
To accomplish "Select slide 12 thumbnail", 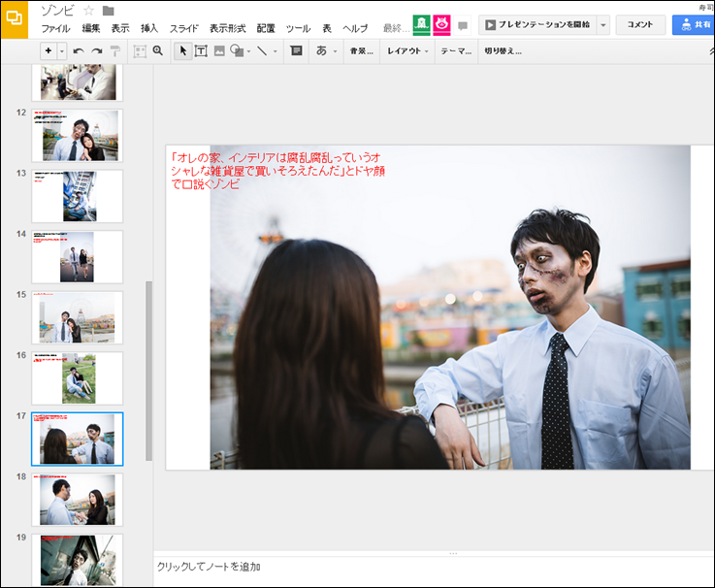I will click(x=77, y=135).
